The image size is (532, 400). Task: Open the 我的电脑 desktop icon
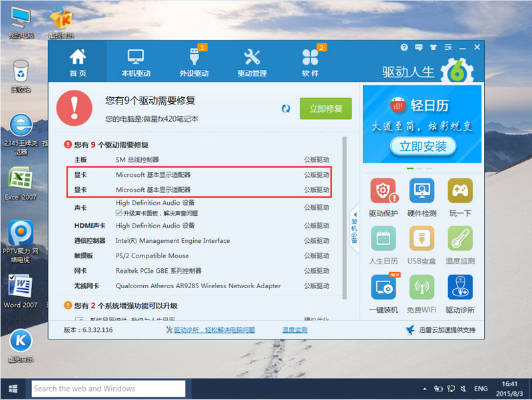[x=21, y=22]
